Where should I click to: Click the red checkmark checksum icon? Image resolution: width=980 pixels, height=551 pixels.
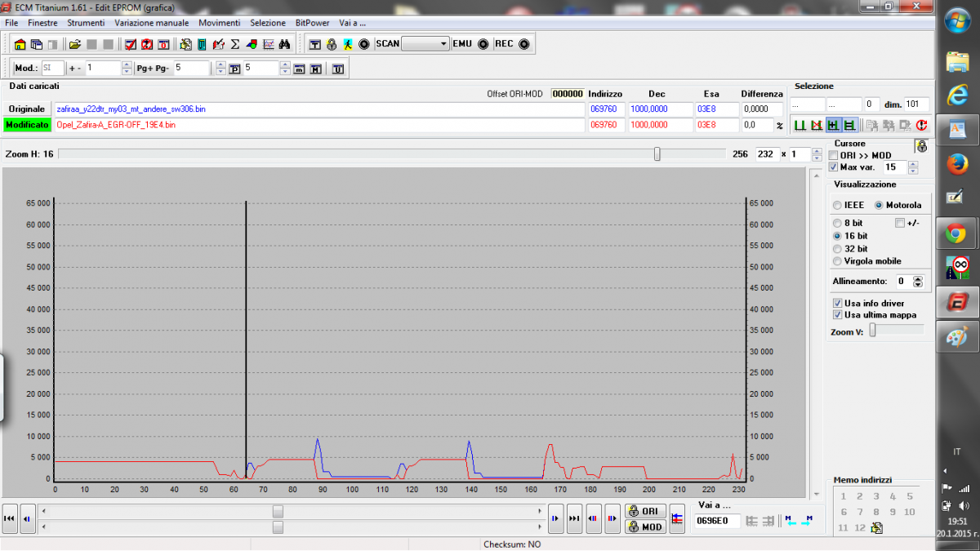pos(131,44)
